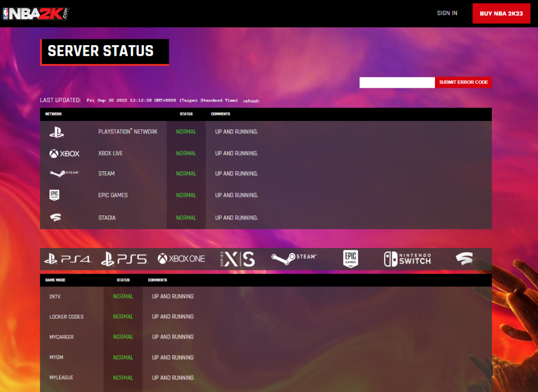538x392 pixels.
Task: Click Up and Running comment for Epic Games
Action: 236,195
